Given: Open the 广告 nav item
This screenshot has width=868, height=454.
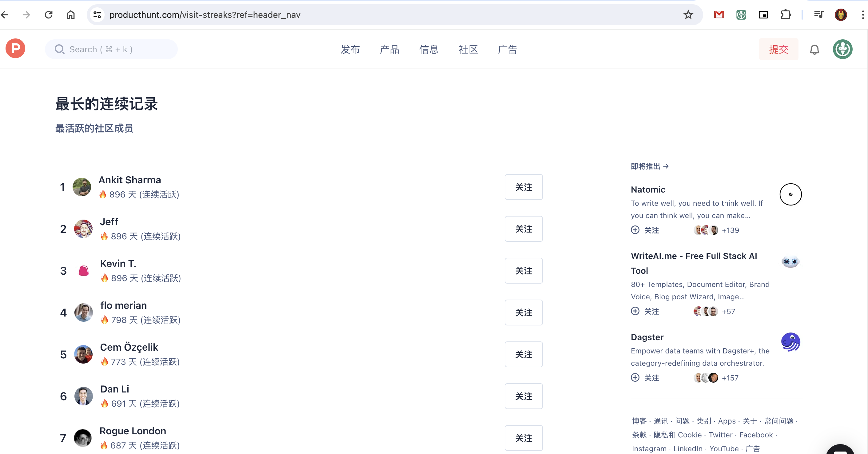Looking at the screenshot, I should pos(508,50).
